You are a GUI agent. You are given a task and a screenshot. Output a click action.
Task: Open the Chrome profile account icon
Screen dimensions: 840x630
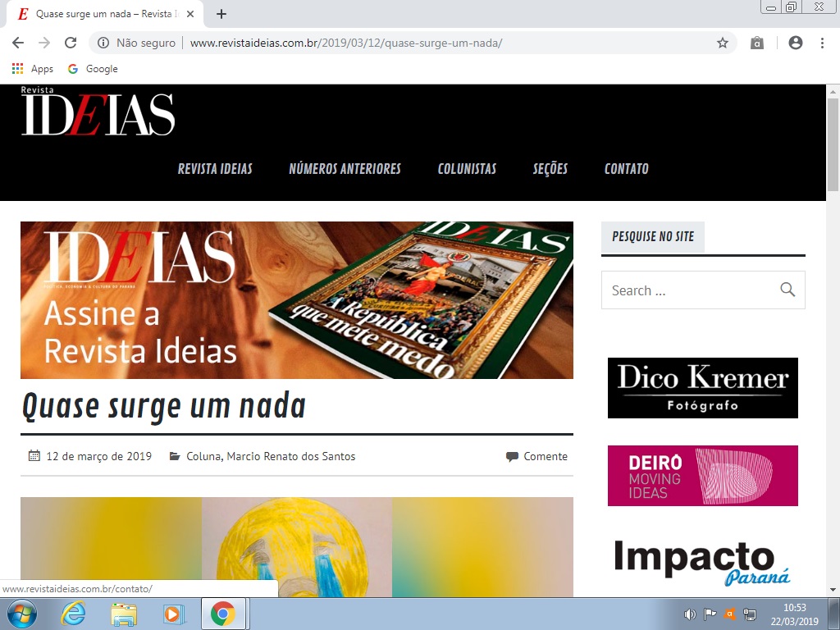(x=795, y=43)
